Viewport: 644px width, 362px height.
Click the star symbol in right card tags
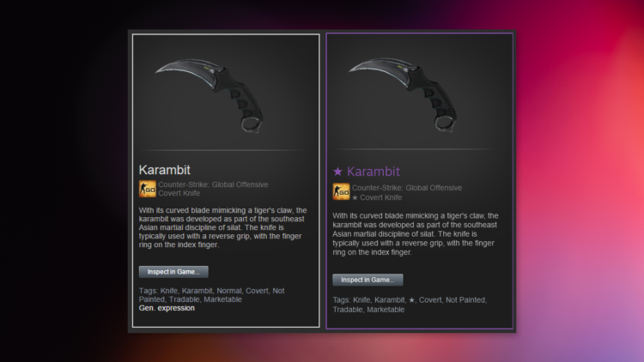coord(411,300)
